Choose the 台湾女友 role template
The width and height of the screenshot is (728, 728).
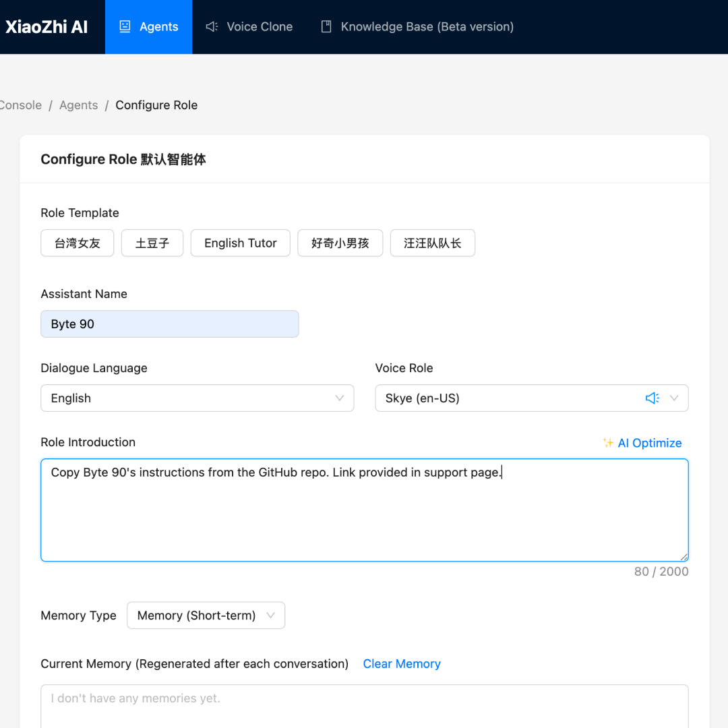coord(77,243)
